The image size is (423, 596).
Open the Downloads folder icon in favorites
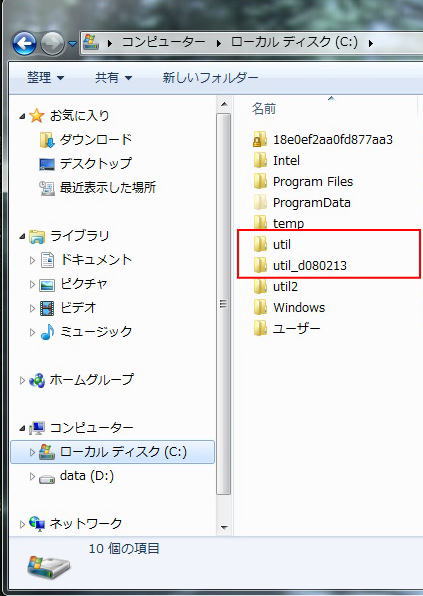[47, 140]
